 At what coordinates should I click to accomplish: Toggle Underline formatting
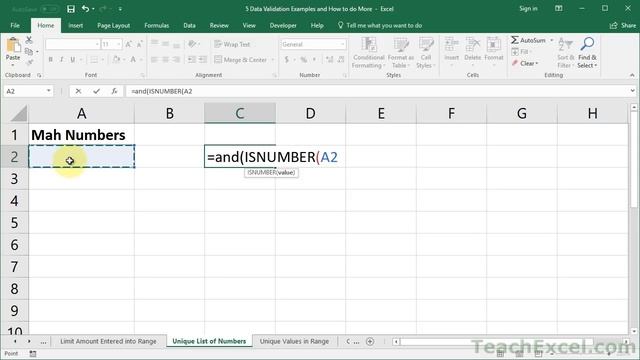[x=73, y=60]
